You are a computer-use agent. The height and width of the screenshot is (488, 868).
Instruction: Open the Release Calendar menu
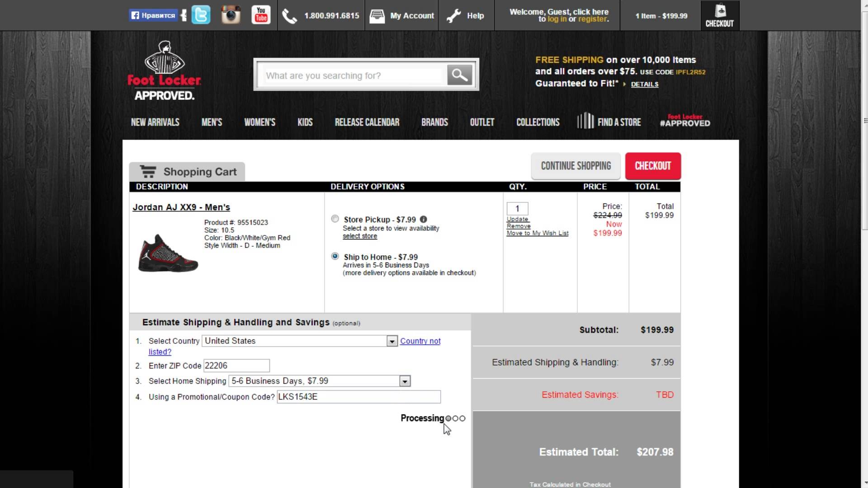[367, 122]
